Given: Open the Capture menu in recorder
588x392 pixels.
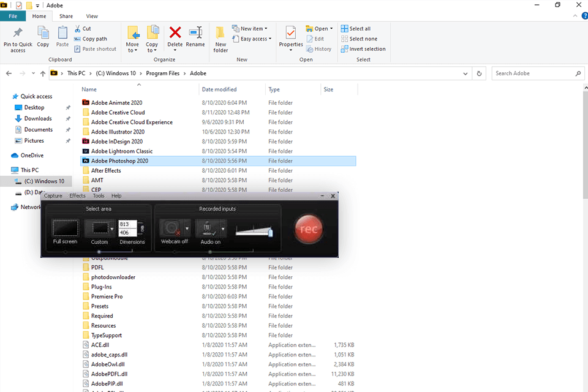Looking at the screenshot, I should click(53, 196).
